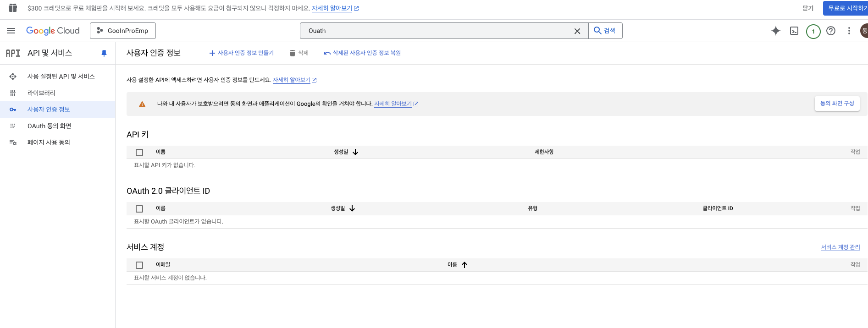Screen dimensions: 868x328
Task: Click the pin icon next to API 및 서비스
Action: point(104,53)
